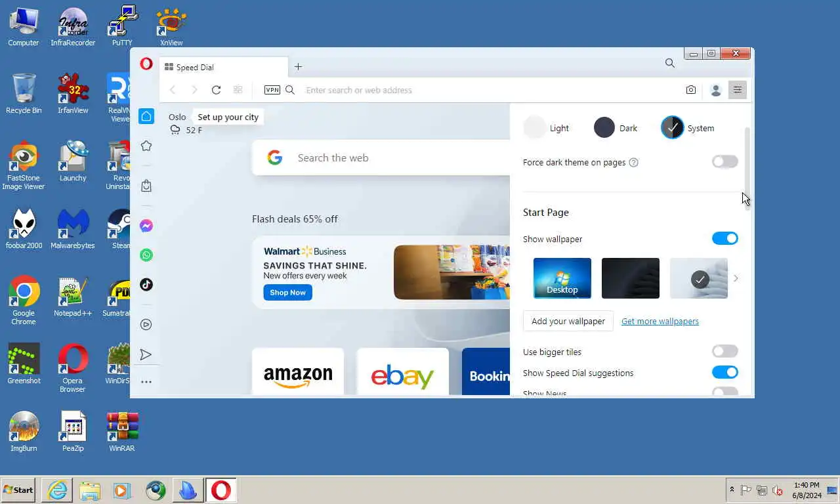Choose the System theme option
The height and width of the screenshot is (504, 840).
pyautogui.click(x=688, y=128)
